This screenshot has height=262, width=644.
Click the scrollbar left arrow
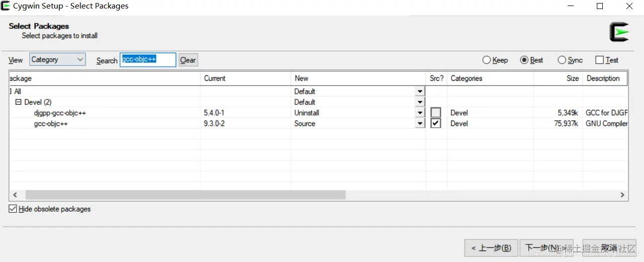click(x=15, y=195)
